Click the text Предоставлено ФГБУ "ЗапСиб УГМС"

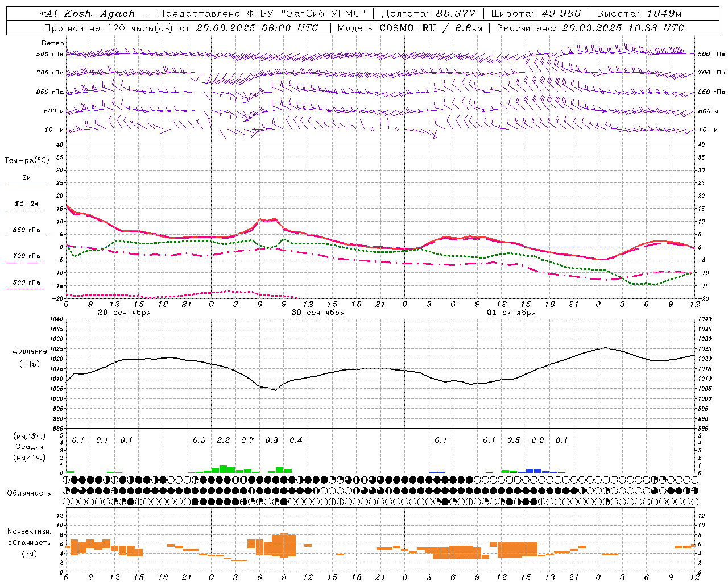point(262,14)
